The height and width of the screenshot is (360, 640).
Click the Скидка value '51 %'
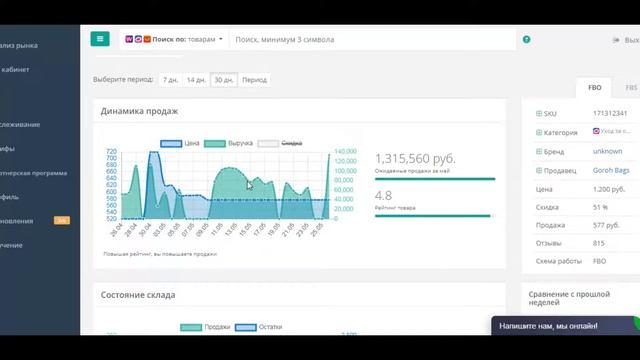(600, 207)
